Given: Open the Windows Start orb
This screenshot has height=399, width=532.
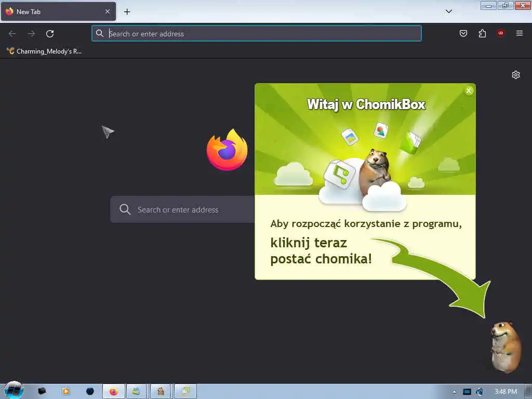Looking at the screenshot, I should coord(14,390).
